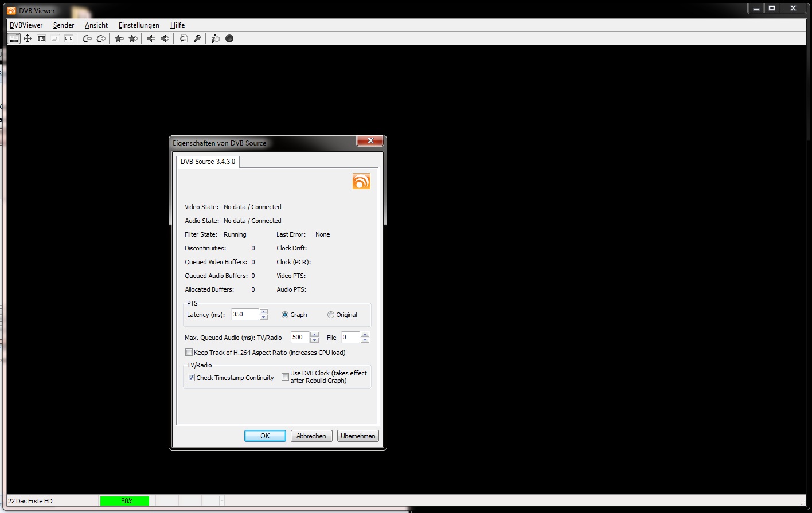812x513 pixels.
Task: Go to next favourite (star plus)
Action: tap(133, 38)
